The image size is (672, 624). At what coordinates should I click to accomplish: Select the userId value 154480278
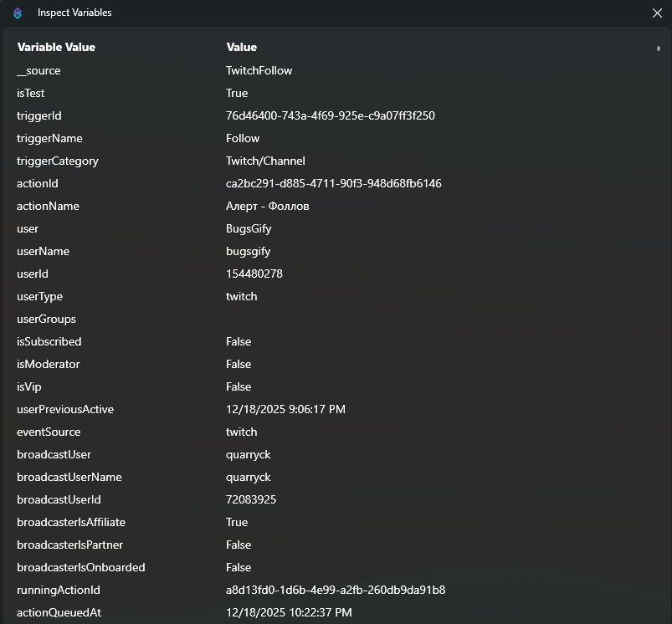pos(254,274)
